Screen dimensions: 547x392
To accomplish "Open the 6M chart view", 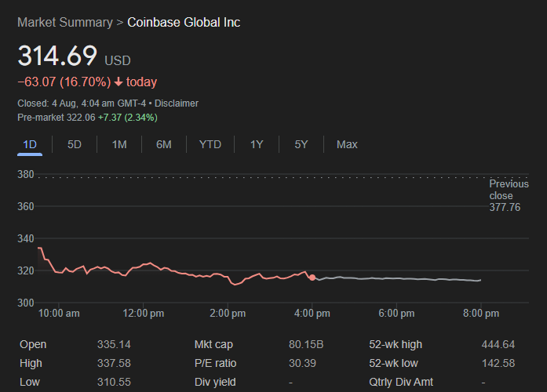I will 164,144.
